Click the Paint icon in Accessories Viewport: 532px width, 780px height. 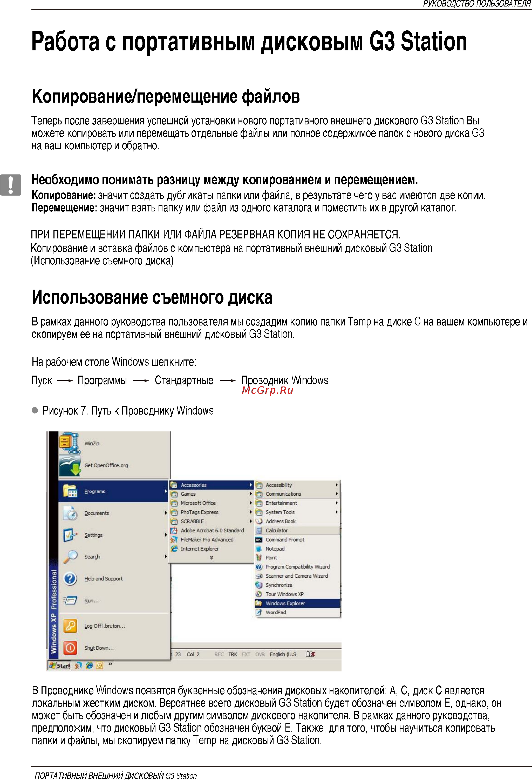[259, 557]
